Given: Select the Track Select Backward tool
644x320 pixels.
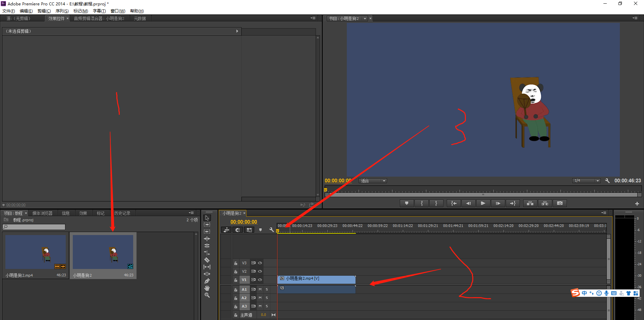Looking at the screenshot, I should [207, 232].
